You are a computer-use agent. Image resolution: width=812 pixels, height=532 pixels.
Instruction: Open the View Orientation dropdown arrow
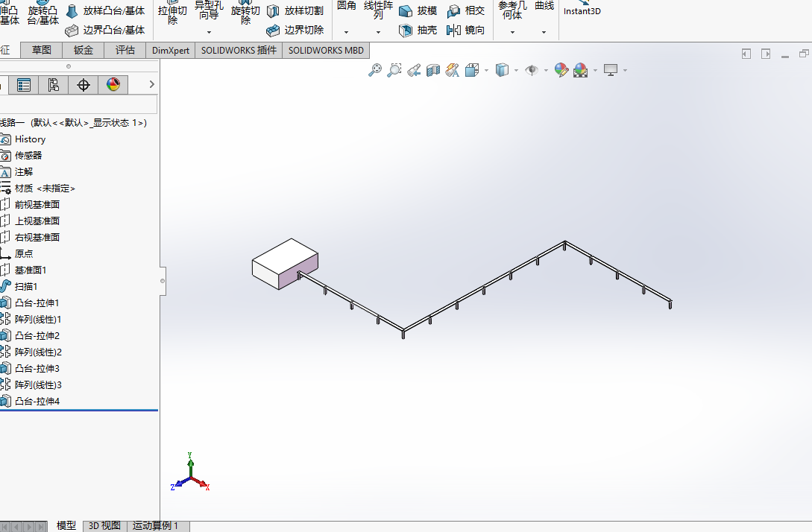[x=486, y=70]
